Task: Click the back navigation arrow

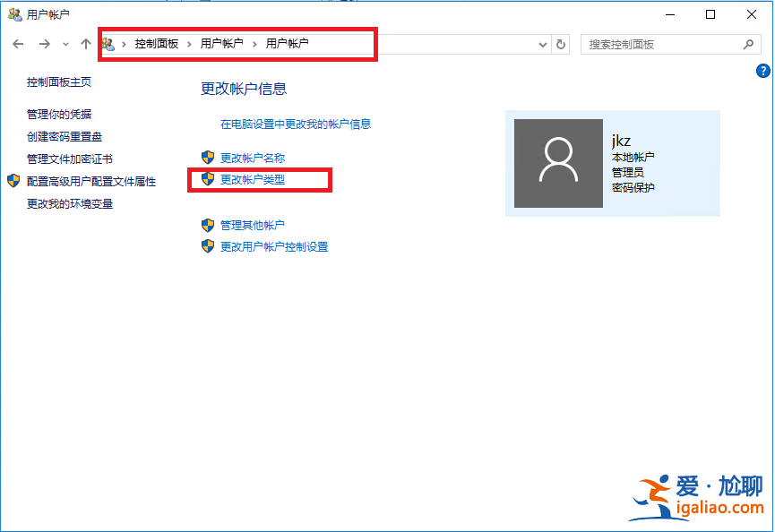Action: [x=18, y=43]
